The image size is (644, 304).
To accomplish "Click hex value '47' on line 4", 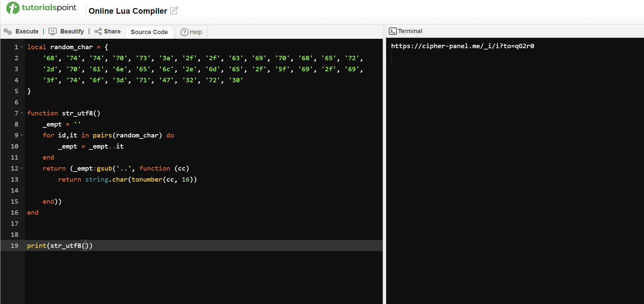I will [x=166, y=80].
